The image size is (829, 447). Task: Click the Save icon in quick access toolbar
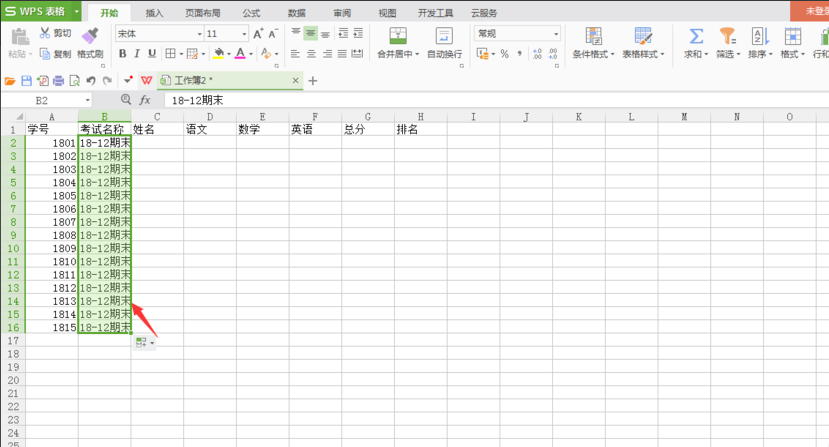click(26, 80)
